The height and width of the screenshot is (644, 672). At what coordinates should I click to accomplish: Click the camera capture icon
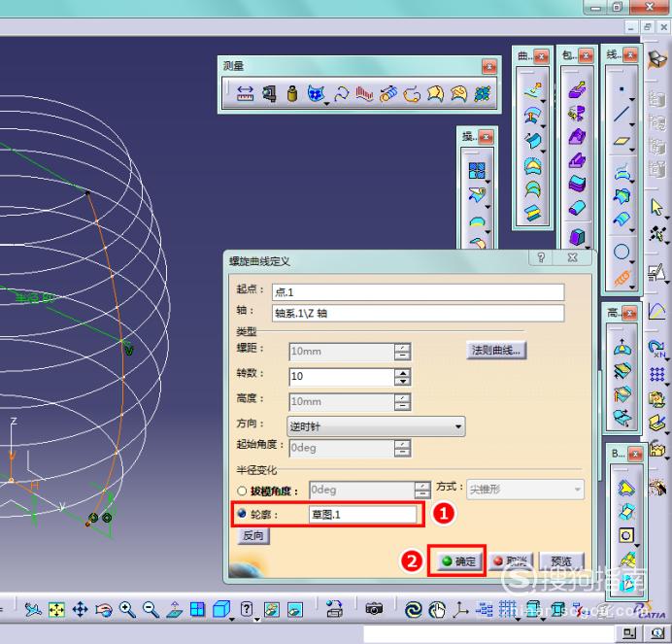tap(374, 609)
